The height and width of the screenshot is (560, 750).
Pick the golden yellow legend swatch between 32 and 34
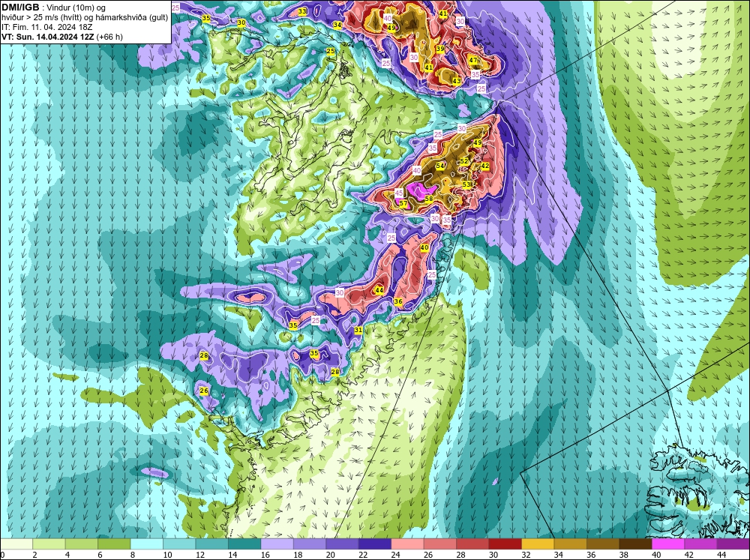click(x=538, y=544)
